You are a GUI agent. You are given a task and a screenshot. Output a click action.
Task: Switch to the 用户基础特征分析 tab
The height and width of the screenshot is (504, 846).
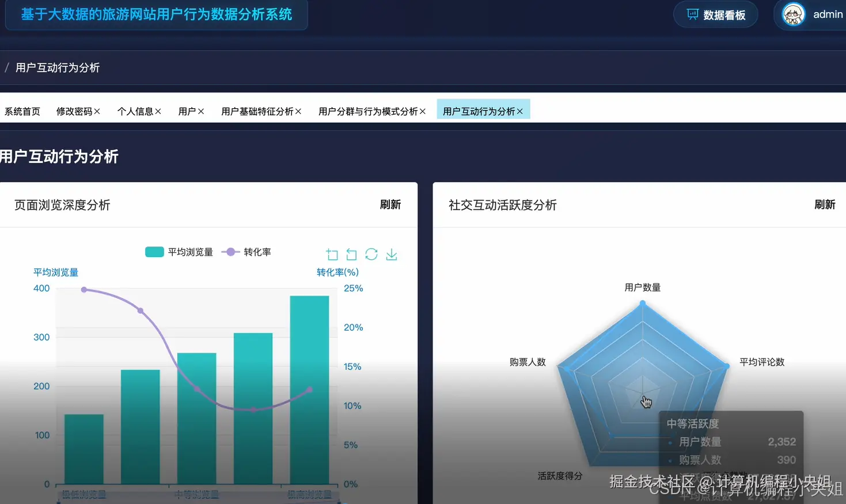(257, 111)
